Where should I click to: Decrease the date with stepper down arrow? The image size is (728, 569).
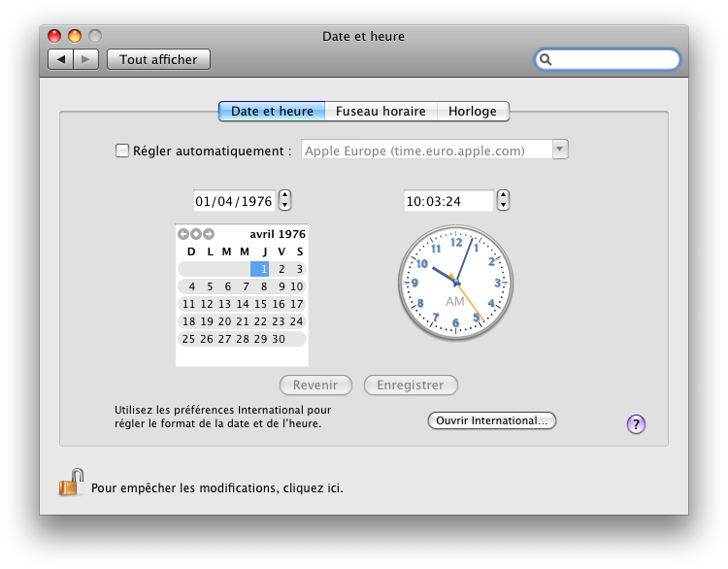pos(285,205)
